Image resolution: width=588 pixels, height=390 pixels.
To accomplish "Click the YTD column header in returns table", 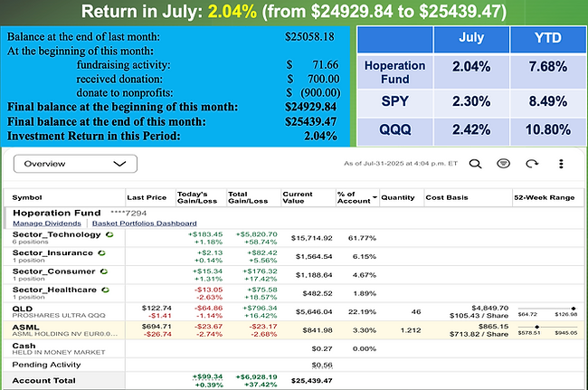I will [x=548, y=38].
